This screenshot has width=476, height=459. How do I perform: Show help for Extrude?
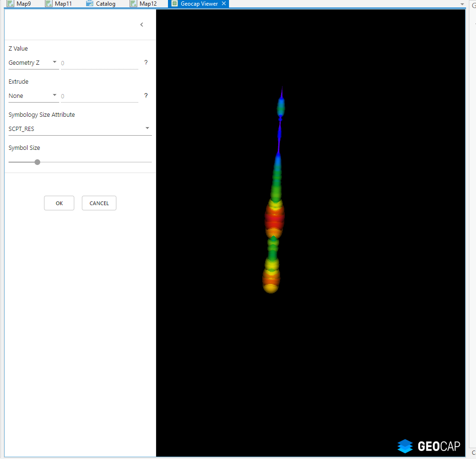pyautogui.click(x=146, y=95)
